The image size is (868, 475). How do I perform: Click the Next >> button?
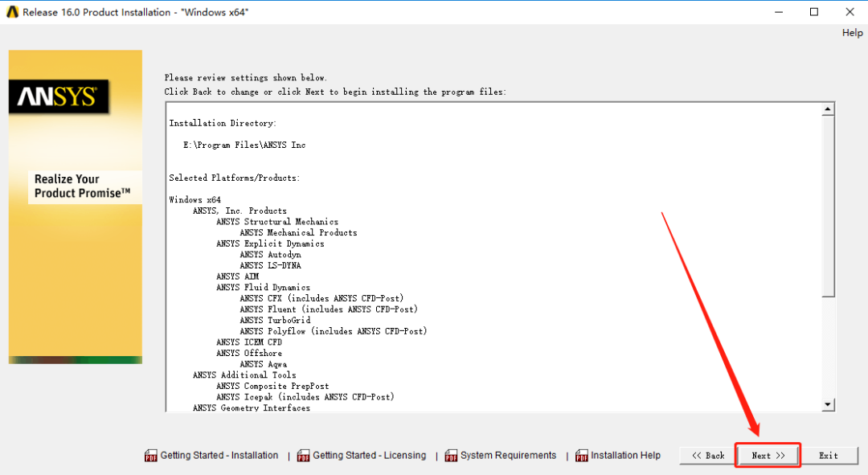(x=768, y=455)
